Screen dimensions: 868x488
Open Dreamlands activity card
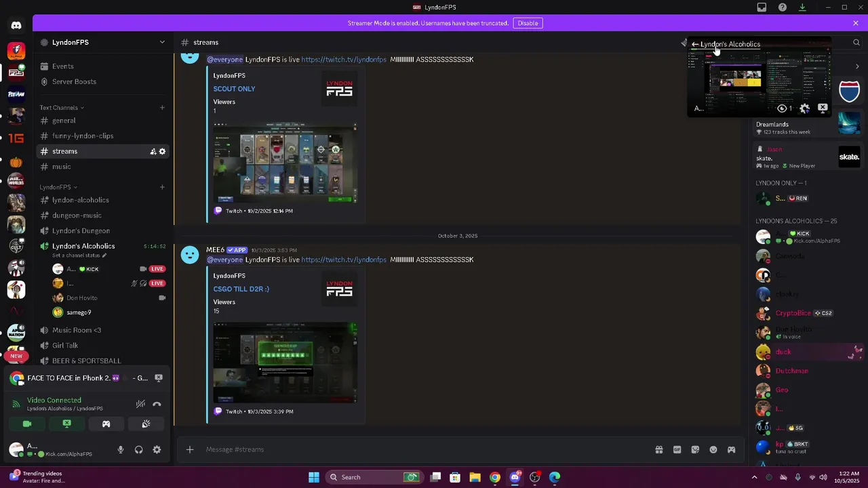(x=807, y=125)
